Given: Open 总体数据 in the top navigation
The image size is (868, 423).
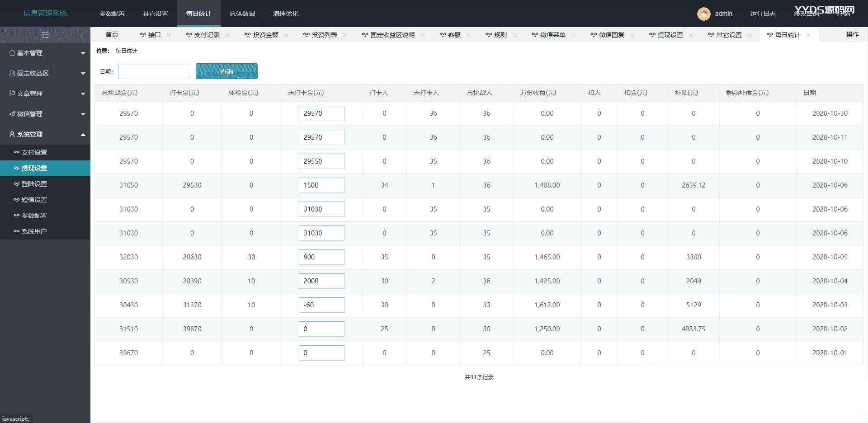Looking at the screenshot, I should pyautogui.click(x=242, y=14).
